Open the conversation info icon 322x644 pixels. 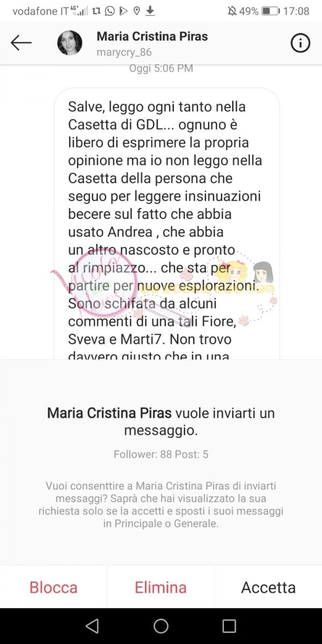[x=301, y=43]
